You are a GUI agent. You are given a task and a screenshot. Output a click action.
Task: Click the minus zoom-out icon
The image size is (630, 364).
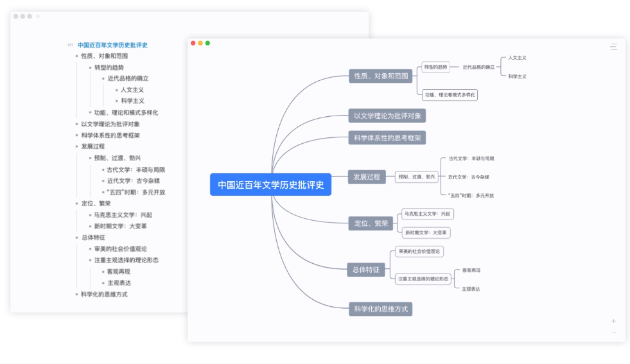[x=613, y=333]
